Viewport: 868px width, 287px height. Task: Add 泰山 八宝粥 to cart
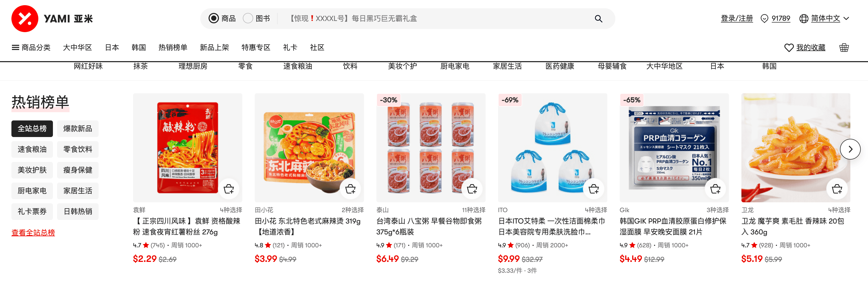(472, 189)
